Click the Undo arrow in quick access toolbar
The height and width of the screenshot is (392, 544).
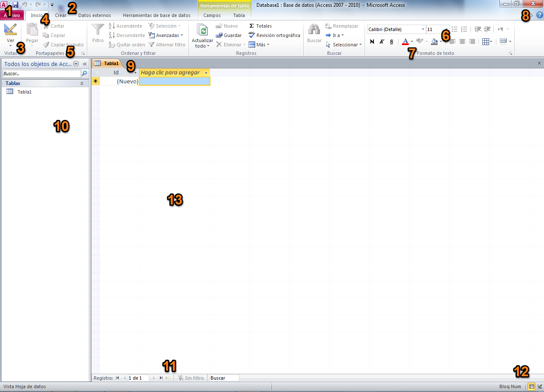[x=24, y=5]
